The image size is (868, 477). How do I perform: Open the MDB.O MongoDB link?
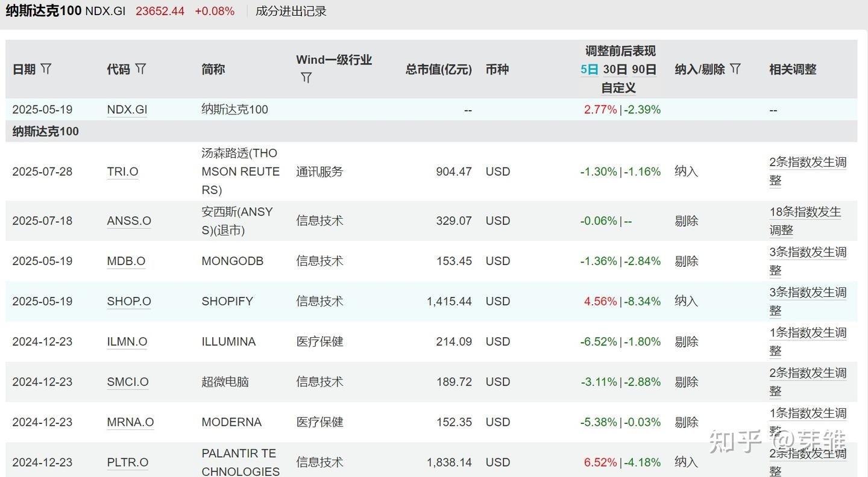click(126, 261)
